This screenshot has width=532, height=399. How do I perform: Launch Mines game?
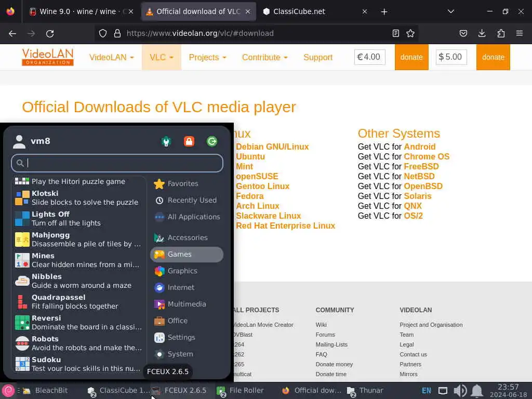coord(79,260)
